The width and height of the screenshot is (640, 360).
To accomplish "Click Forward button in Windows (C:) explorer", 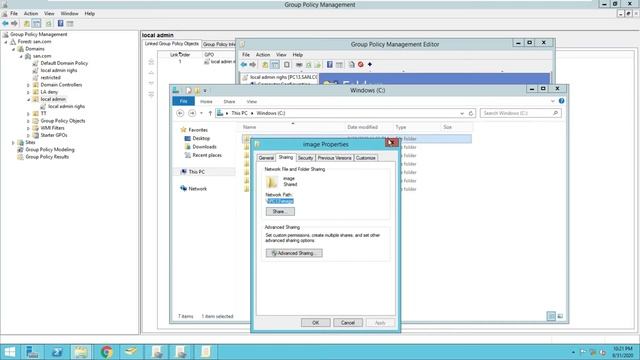I will [192, 113].
